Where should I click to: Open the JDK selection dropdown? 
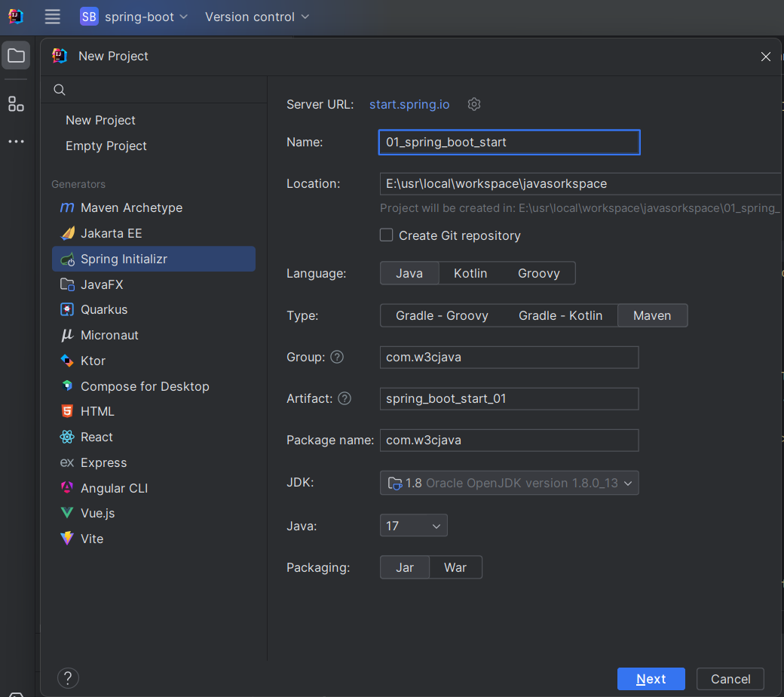[509, 483]
